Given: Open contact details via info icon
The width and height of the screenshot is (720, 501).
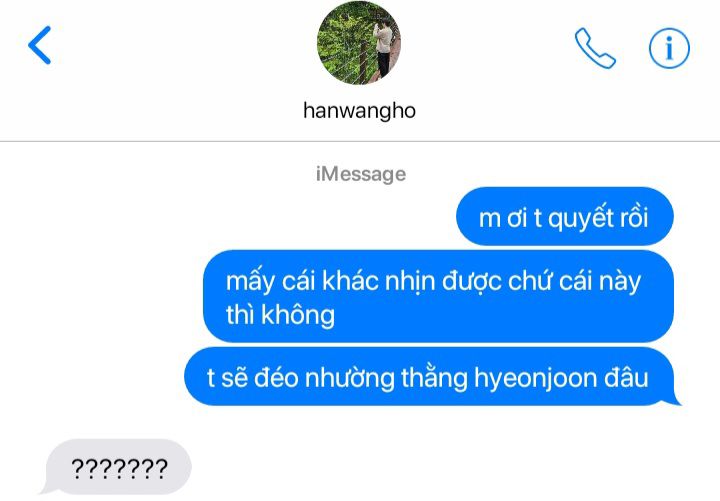Looking at the screenshot, I should coord(669,48).
